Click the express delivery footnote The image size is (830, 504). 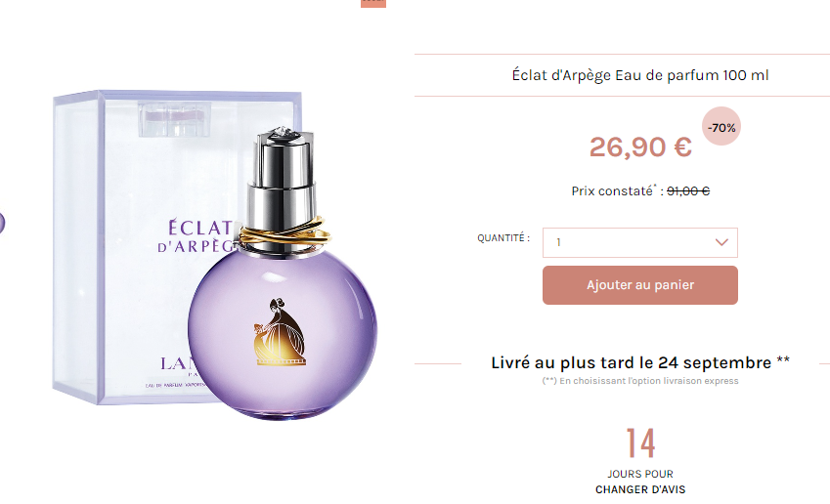[x=640, y=381]
